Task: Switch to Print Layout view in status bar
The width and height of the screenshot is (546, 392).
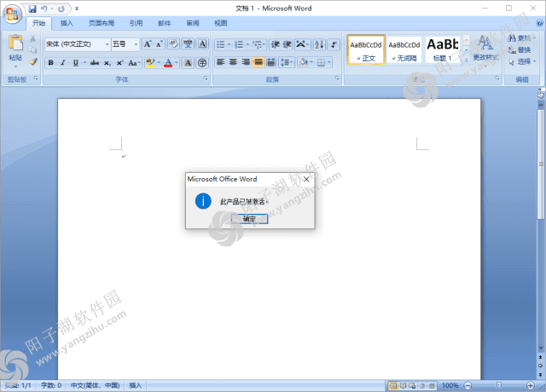Action: point(392,385)
